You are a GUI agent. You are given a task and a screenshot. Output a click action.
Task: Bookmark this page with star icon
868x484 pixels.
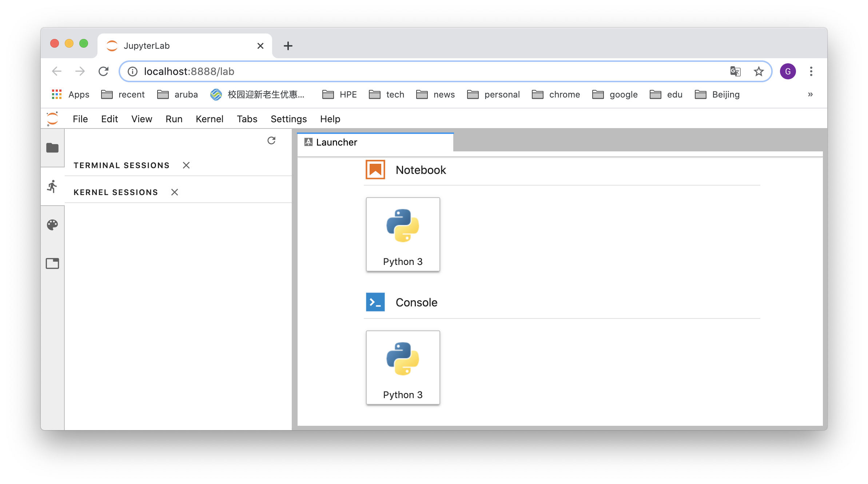coord(758,71)
